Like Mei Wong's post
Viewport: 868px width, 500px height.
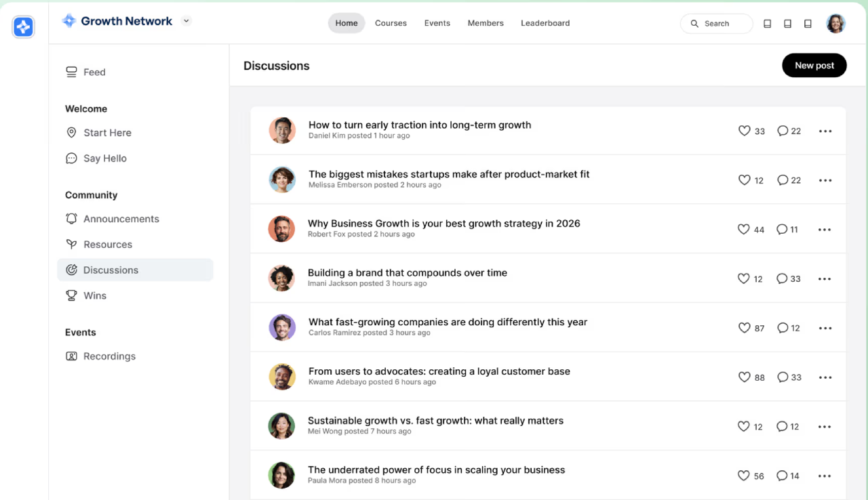[x=744, y=427]
